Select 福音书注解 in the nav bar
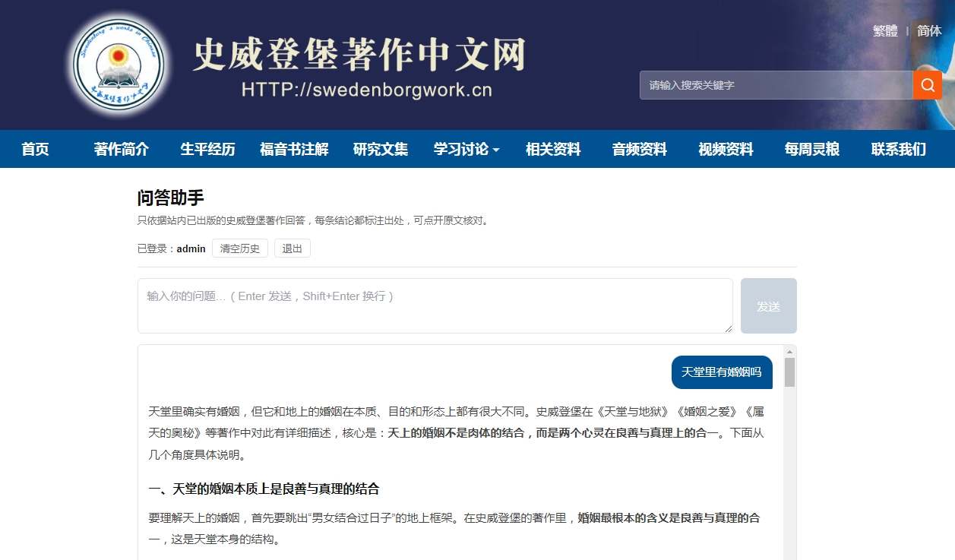 294,149
